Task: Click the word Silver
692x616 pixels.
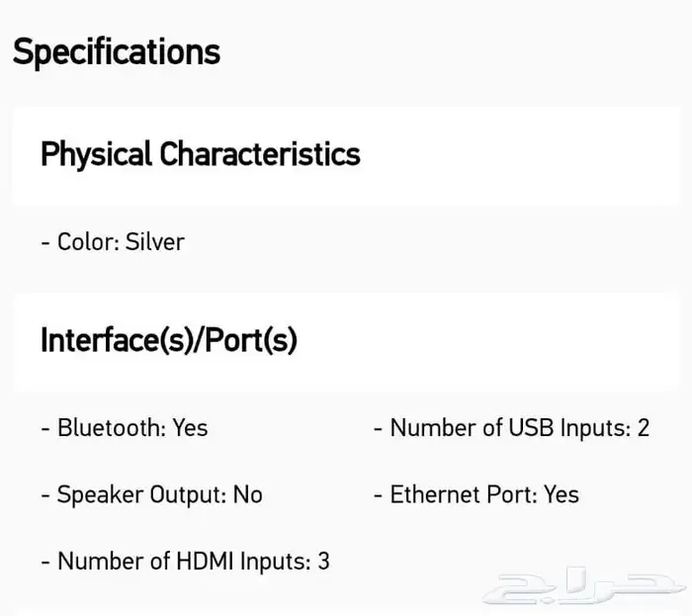Action: (155, 242)
